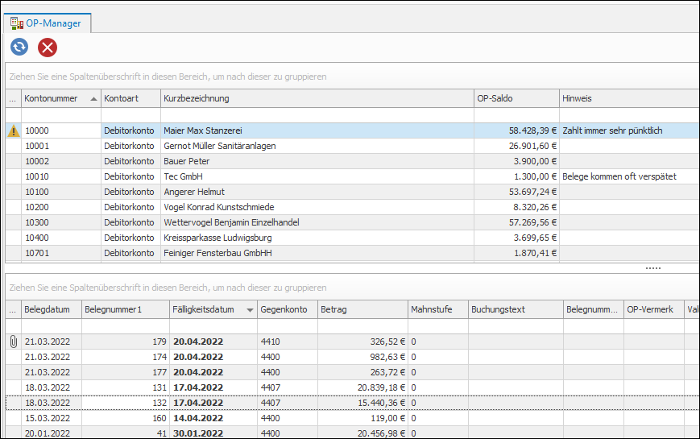This screenshot has width=700, height=439.
Task: Click the filter field under Kurzbezeichnung
Action: pos(317,116)
